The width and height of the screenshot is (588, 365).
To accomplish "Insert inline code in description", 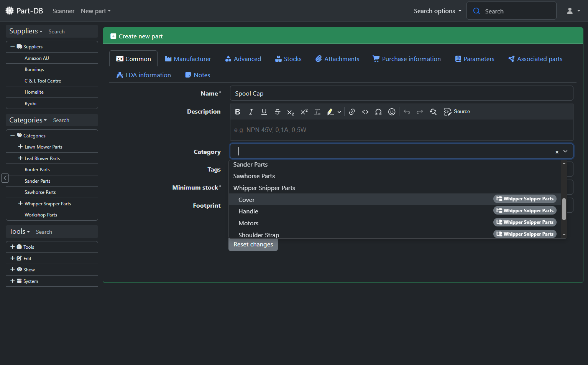I will [x=365, y=112].
